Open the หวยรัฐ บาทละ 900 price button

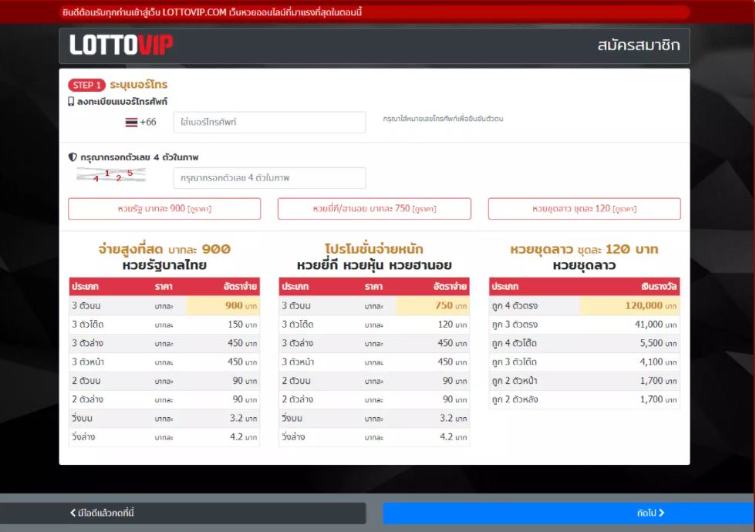tap(164, 209)
